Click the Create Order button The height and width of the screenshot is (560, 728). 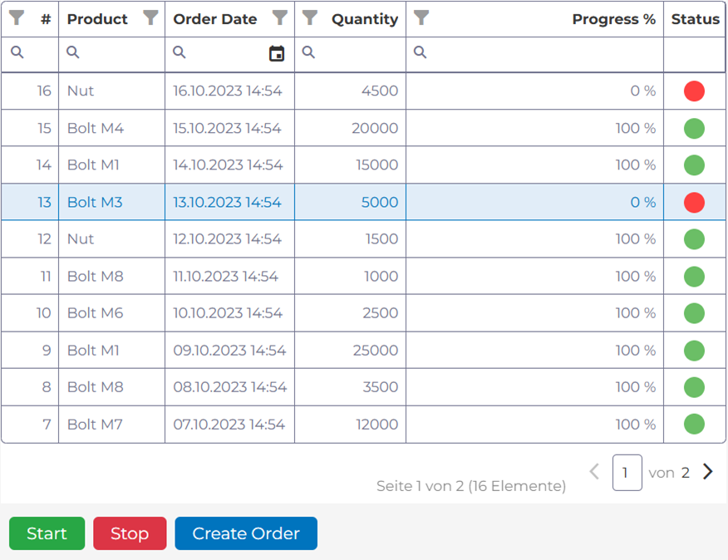coord(245,533)
